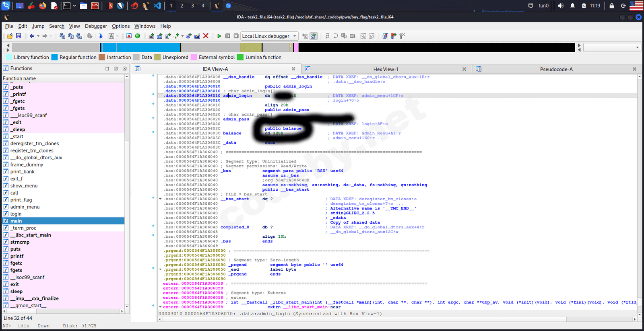This screenshot has width=644, height=331.
Task: Click the External symbol pink color swatch
Action: click(194, 58)
